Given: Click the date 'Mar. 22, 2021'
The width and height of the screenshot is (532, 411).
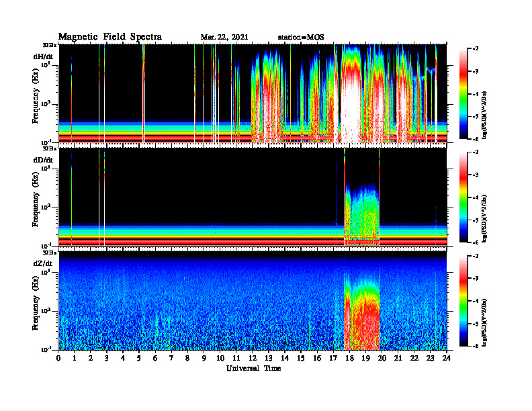Looking at the screenshot, I should click(x=224, y=37).
